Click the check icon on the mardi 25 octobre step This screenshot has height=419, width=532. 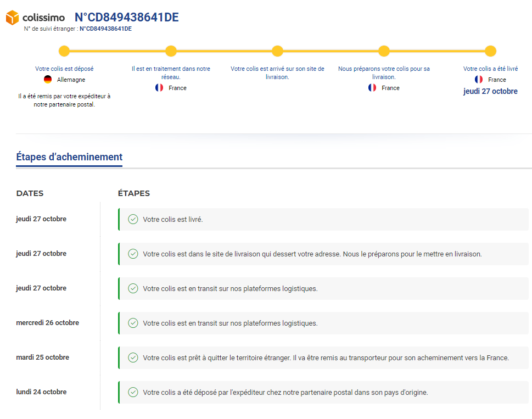133,357
